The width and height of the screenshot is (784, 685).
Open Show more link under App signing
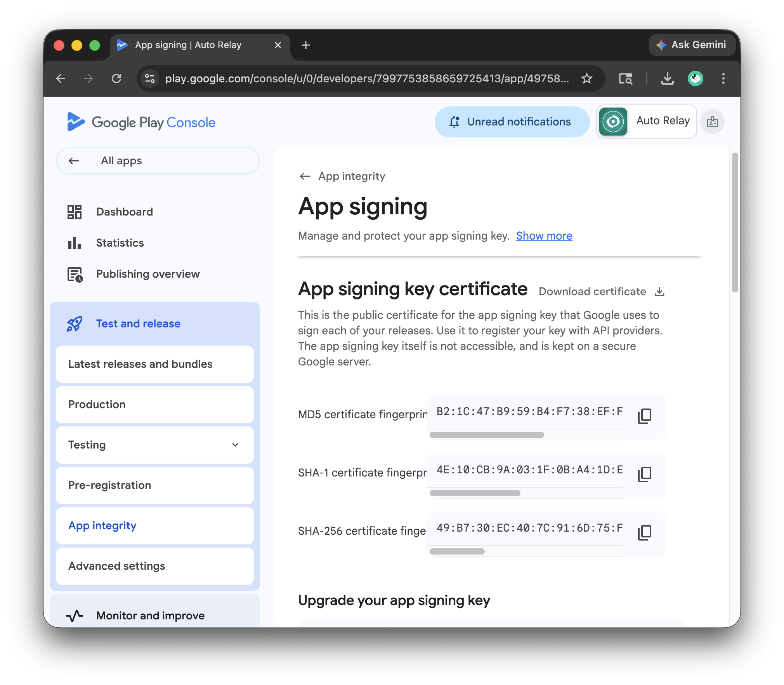point(544,236)
